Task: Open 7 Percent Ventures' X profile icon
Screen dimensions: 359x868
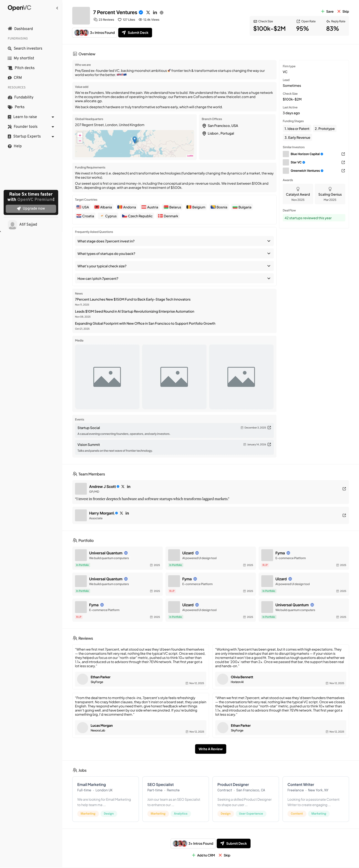Action: (148, 12)
